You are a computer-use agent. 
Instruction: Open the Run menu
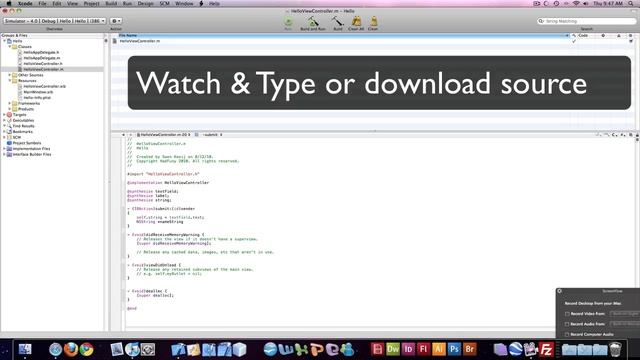pyautogui.click(x=127, y=3)
